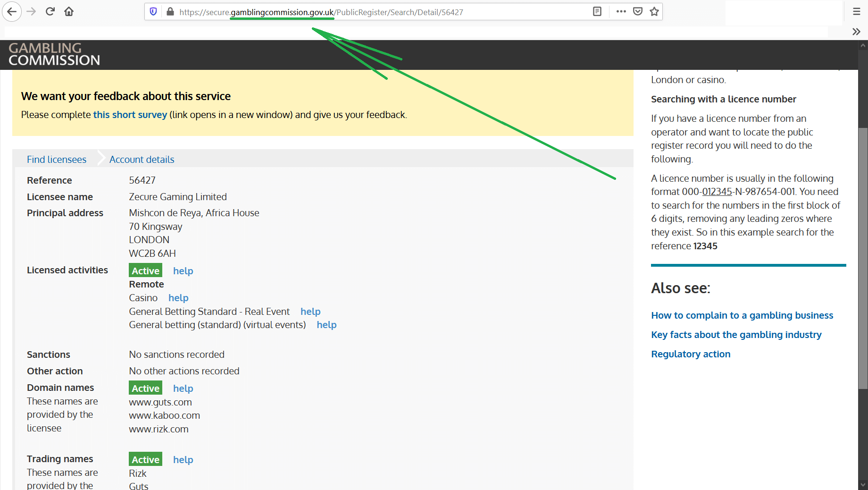
Task: Open the Regulatory action link
Action: click(x=691, y=354)
